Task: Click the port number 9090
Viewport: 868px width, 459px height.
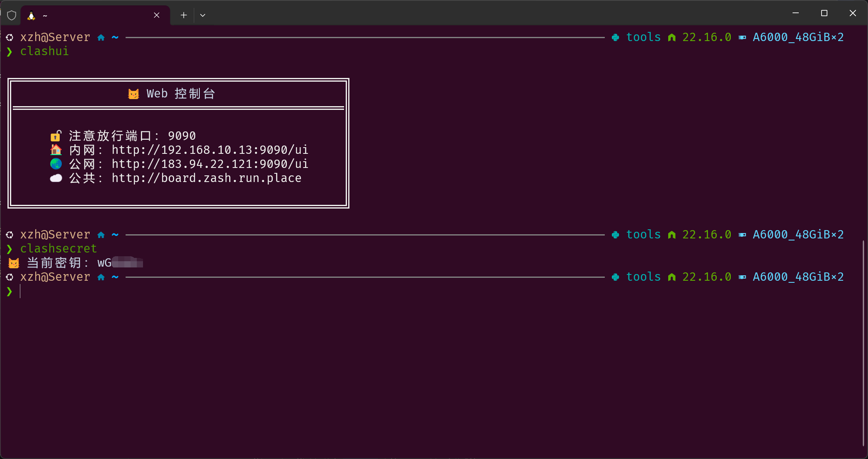Action: pyautogui.click(x=182, y=136)
